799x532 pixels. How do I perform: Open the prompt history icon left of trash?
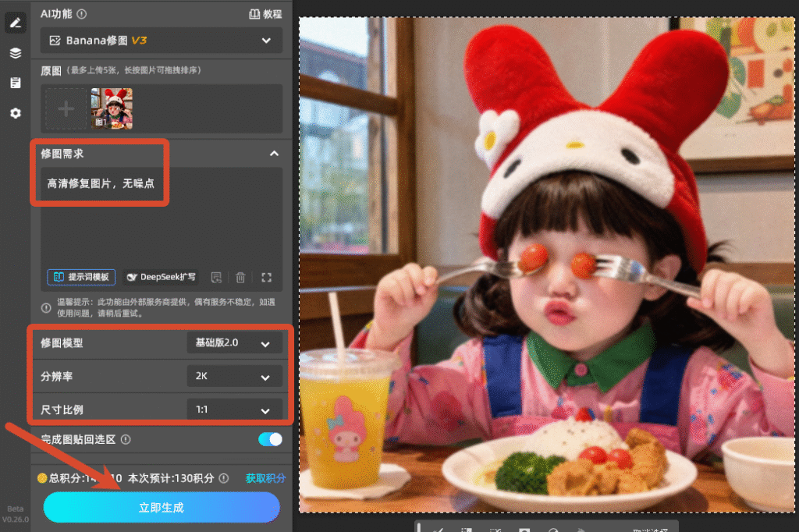point(216,277)
